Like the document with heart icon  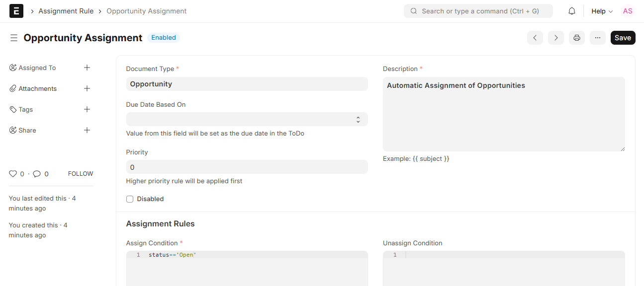[13, 174]
